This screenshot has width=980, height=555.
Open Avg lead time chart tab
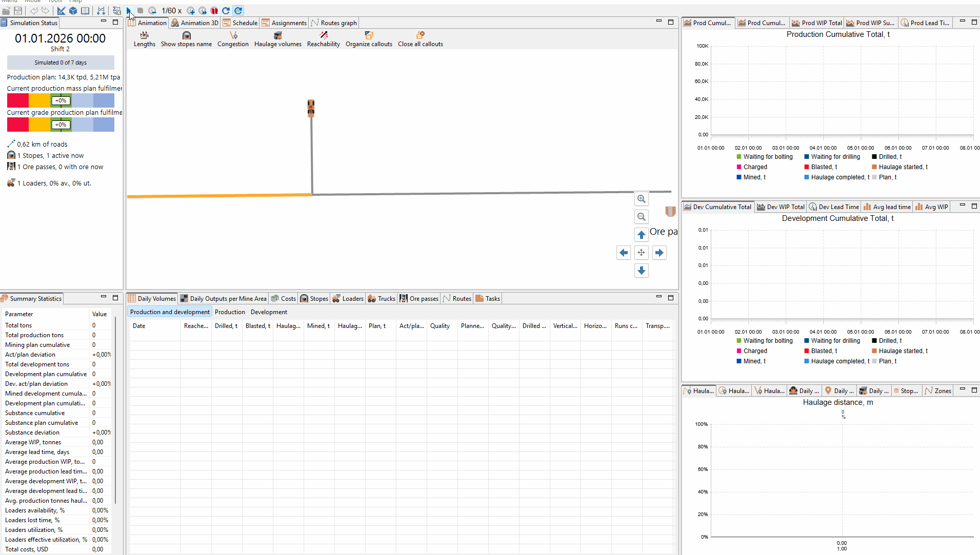coord(887,207)
